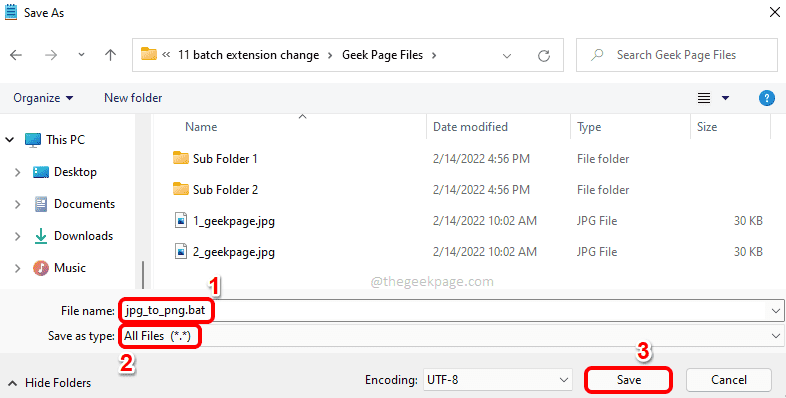
Task: Open the Encoding UTF-8 dropdown
Action: tap(497, 379)
